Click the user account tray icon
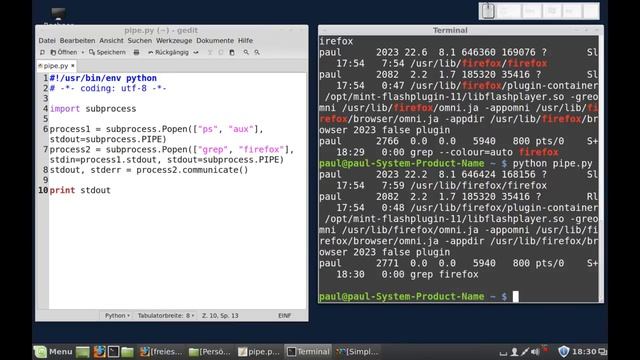This screenshot has width=640, height=360. pyautogui.click(x=515, y=351)
